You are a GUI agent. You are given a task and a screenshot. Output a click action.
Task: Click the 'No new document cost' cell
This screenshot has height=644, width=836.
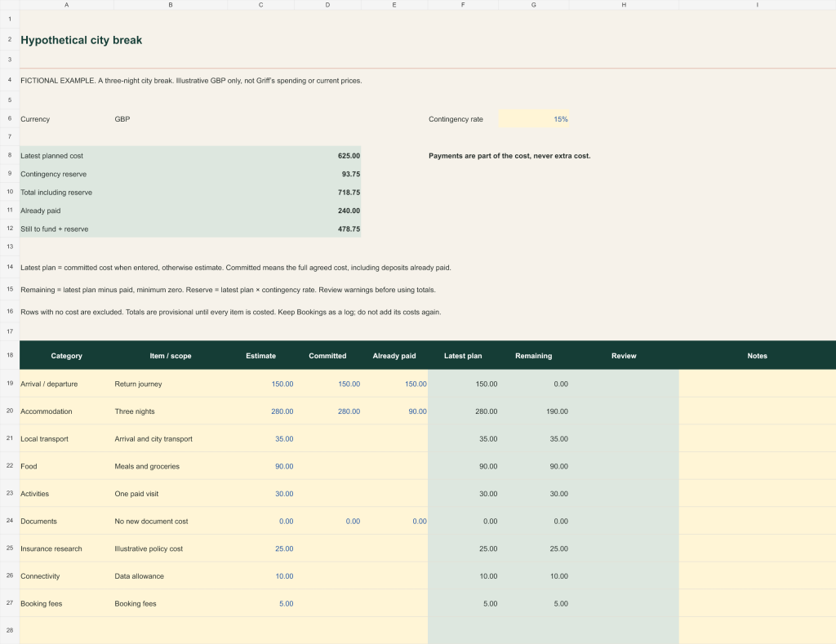(x=171, y=521)
